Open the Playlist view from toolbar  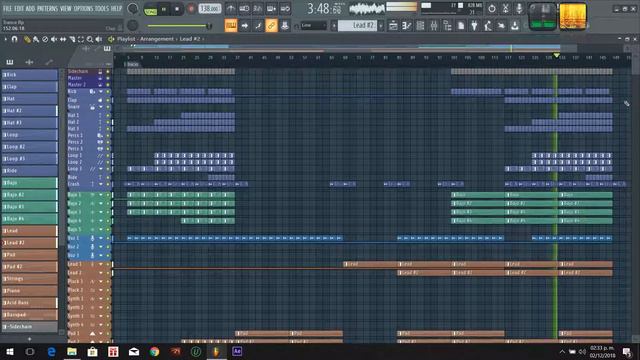(x=393, y=26)
